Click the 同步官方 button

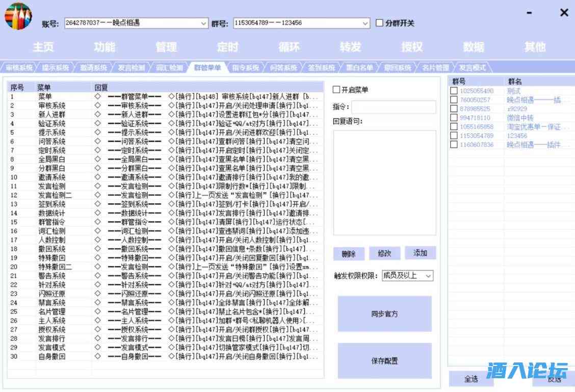(x=384, y=314)
